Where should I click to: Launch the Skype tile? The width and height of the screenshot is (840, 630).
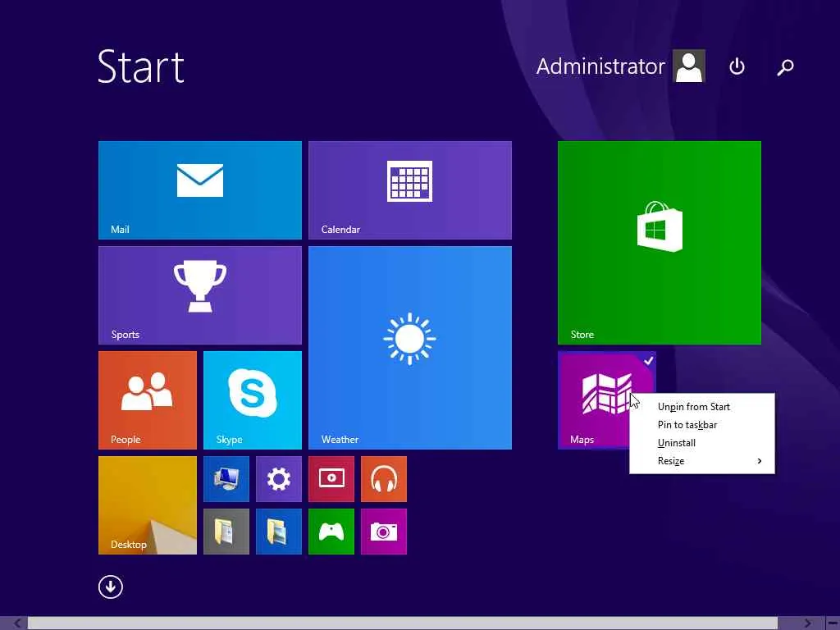[253, 400]
